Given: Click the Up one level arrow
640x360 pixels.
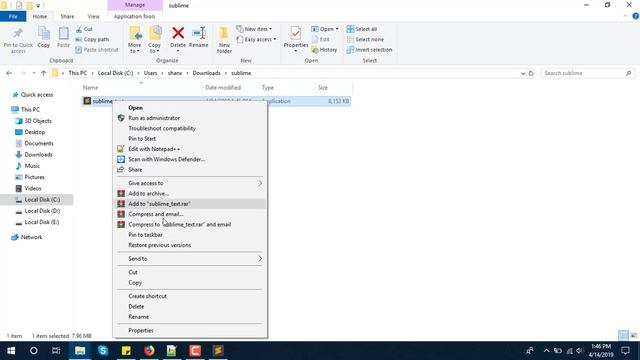Looking at the screenshot, I should pos(43,73).
